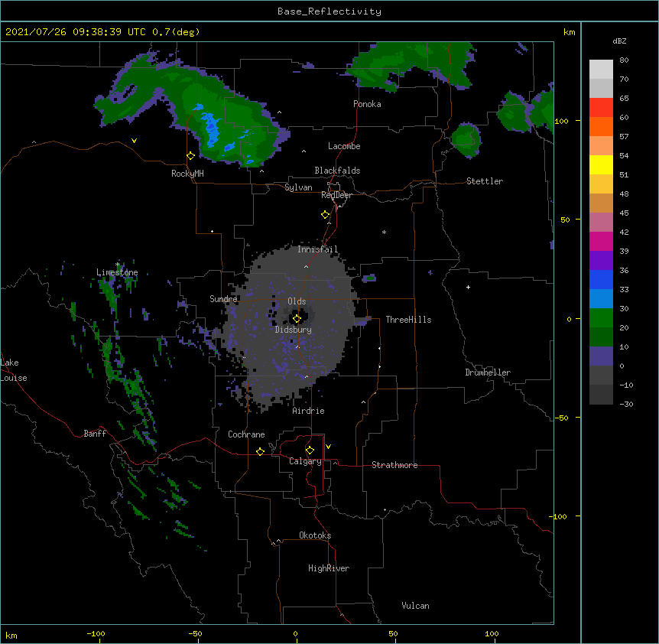Select the Innisfail label
The height and width of the screenshot is (644, 659).
click(317, 249)
